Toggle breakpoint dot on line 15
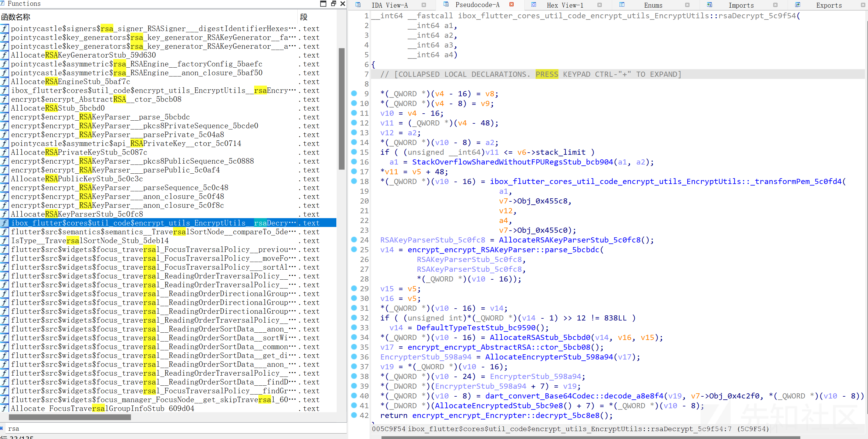Image resolution: width=868 pixels, height=439 pixels. pyautogui.click(x=354, y=152)
